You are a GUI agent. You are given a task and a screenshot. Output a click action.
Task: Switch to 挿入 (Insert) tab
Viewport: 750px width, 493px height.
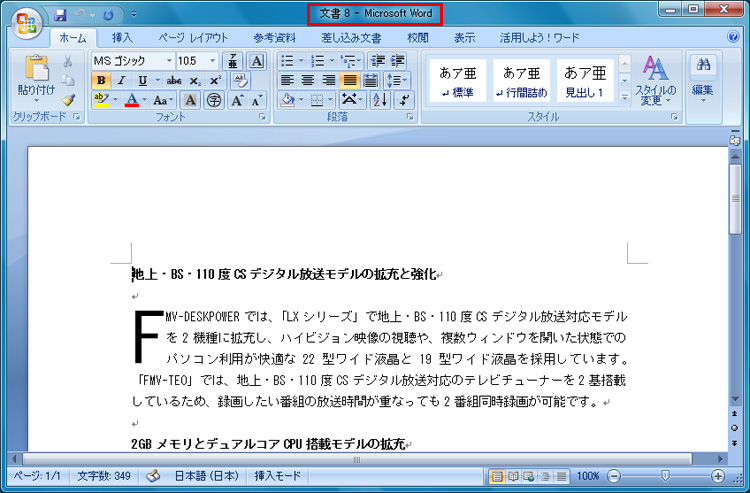pyautogui.click(x=121, y=38)
